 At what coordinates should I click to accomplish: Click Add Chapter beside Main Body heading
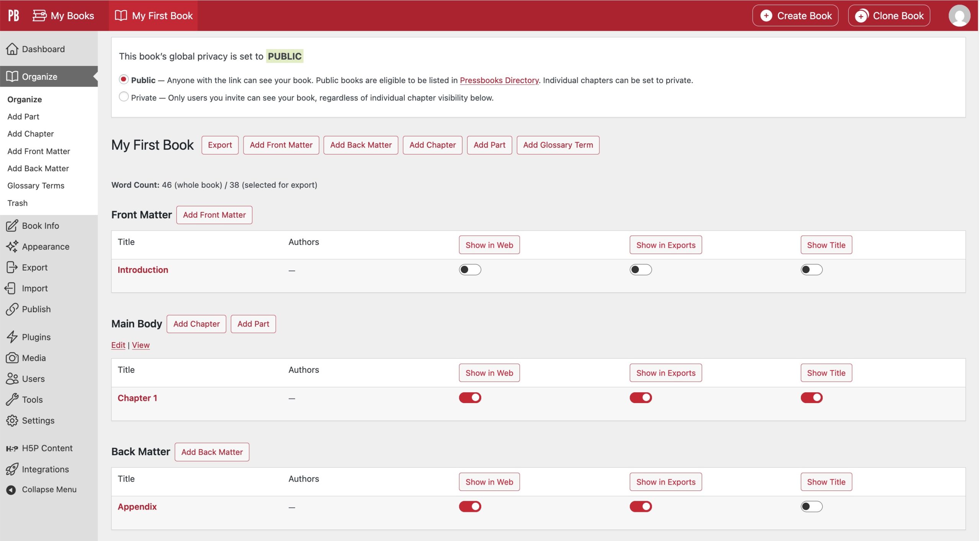[x=196, y=324]
